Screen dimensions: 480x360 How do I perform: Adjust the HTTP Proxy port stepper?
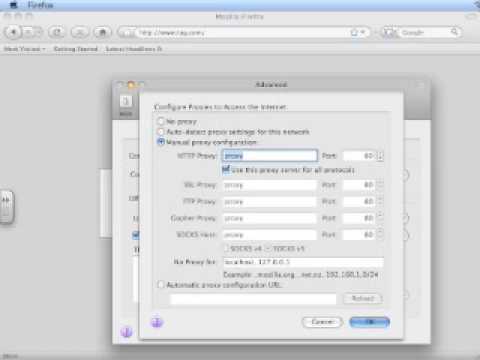tap(380, 156)
